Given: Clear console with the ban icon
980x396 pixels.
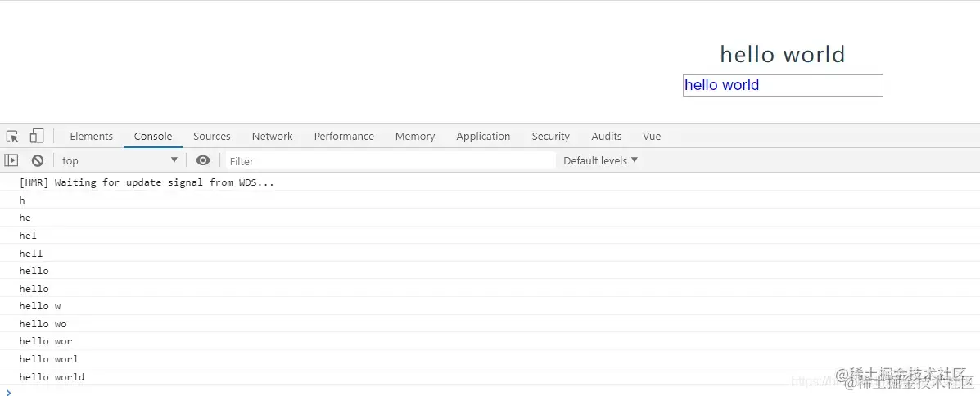Looking at the screenshot, I should point(38,160).
